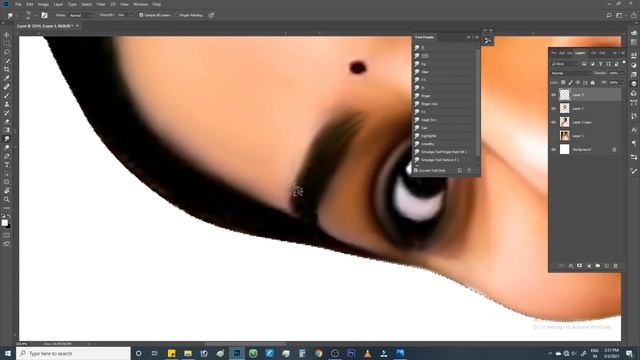Show Layer 1 visibility box

553,136
